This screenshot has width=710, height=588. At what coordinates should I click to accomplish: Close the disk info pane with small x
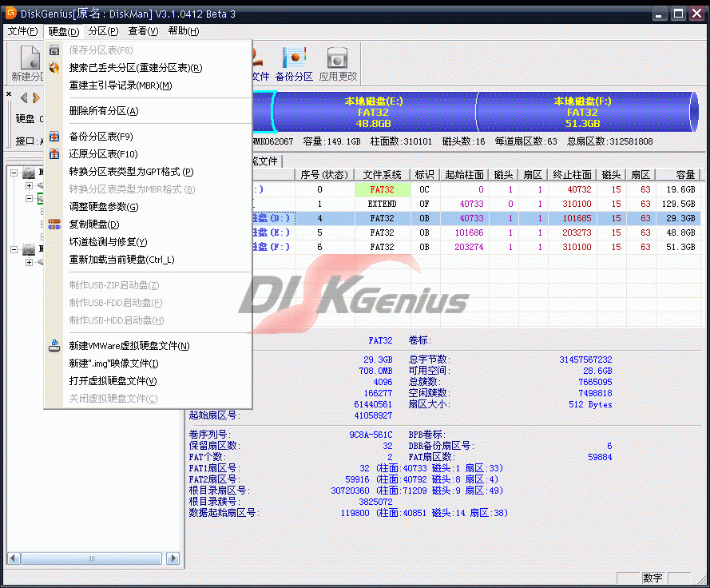point(9,93)
